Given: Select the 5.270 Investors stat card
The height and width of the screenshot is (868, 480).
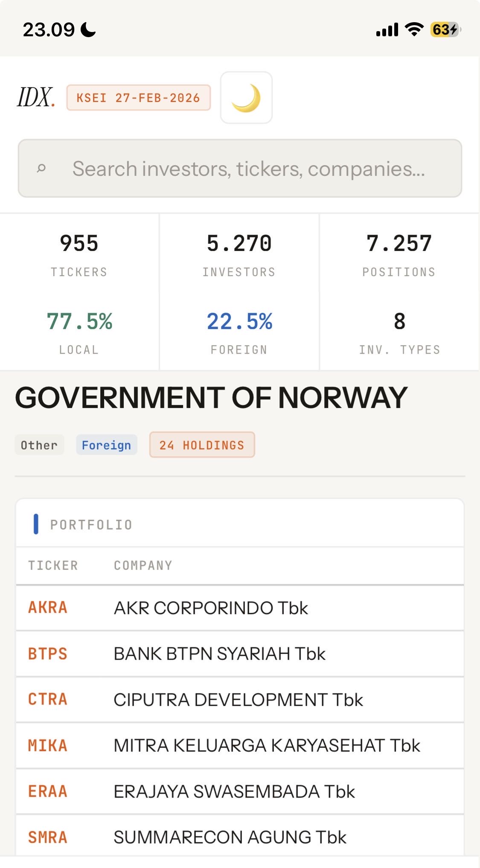Looking at the screenshot, I should tap(239, 253).
